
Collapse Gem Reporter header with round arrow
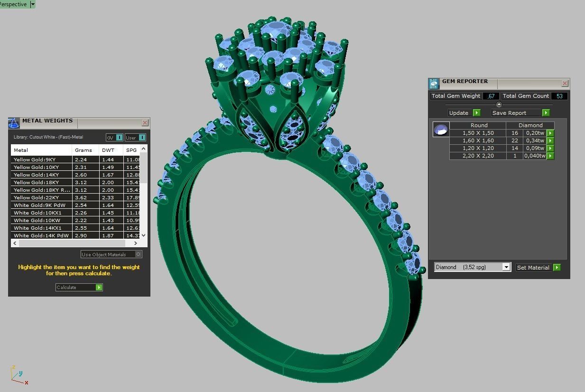tap(499, 104)
